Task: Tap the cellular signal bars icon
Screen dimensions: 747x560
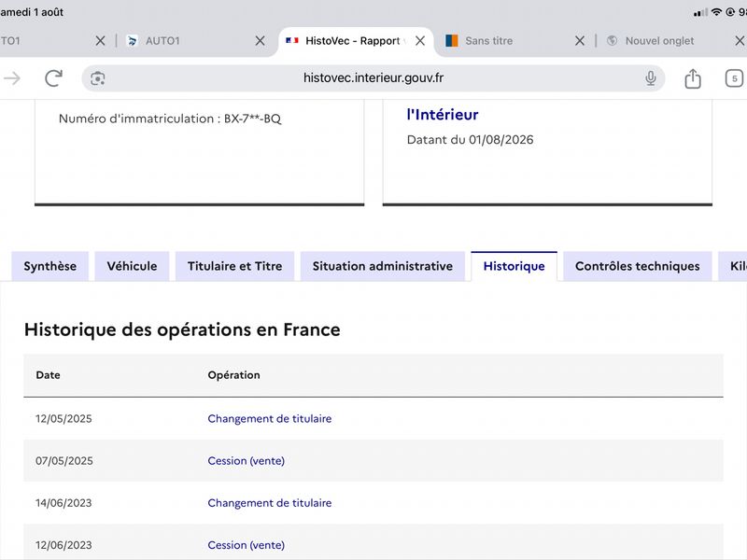Action: click(x=700, y=12)
